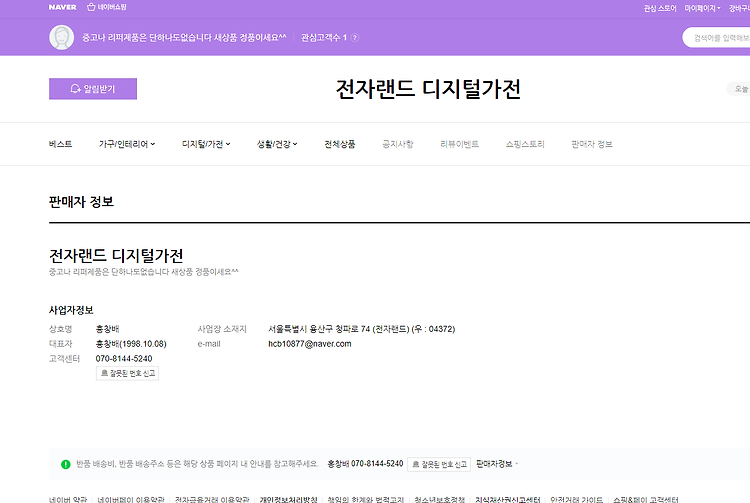Open the 청소년보호정책 footer link

click(x=439, y=500)
